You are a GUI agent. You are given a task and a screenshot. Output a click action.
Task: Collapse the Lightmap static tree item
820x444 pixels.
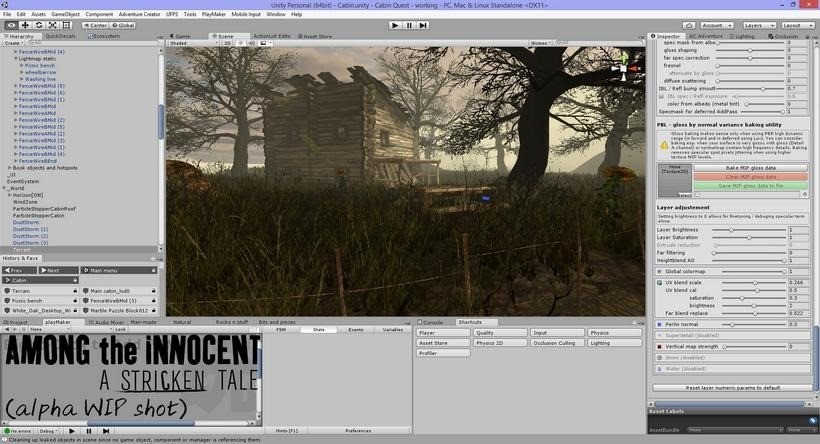(16, 59)
